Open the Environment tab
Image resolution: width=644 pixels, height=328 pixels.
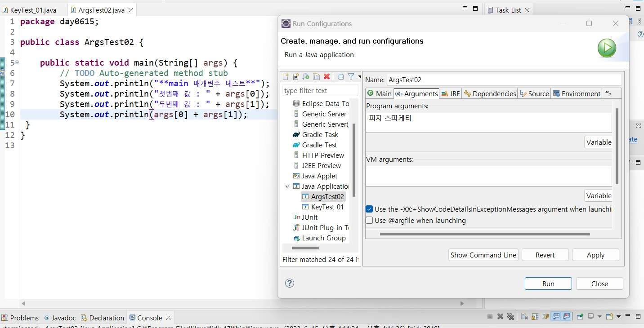tap(577, 93)
